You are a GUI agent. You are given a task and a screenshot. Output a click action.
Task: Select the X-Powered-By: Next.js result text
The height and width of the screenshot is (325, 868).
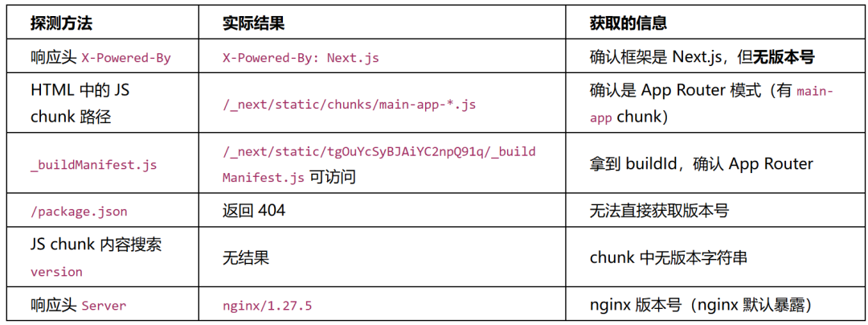tap(301, 57)
